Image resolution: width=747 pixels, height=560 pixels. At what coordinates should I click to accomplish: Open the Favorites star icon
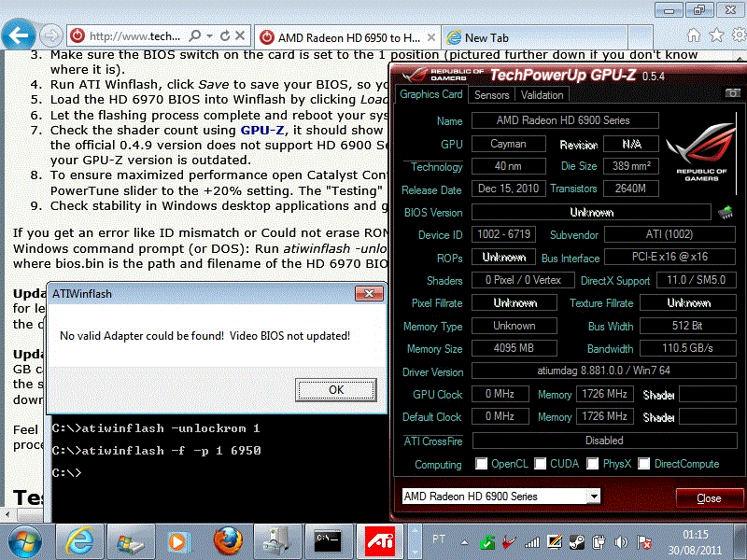716,35
